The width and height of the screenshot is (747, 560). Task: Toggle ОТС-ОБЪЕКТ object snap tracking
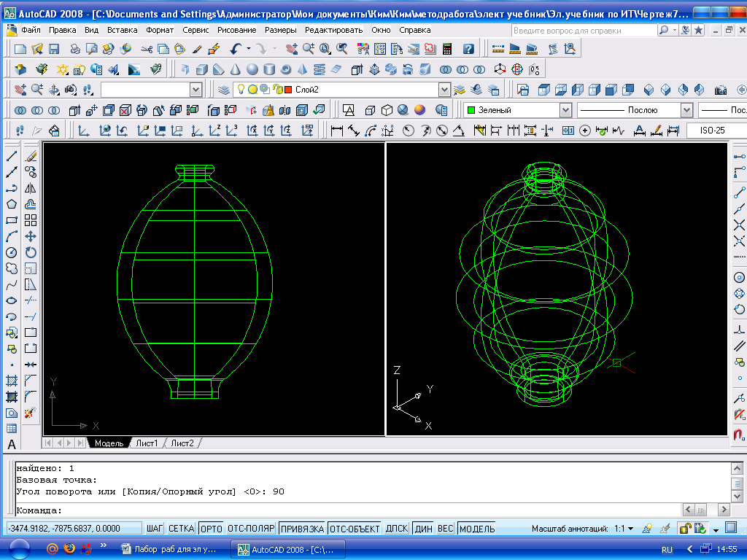pyautogui.click(x=355, y=529)
